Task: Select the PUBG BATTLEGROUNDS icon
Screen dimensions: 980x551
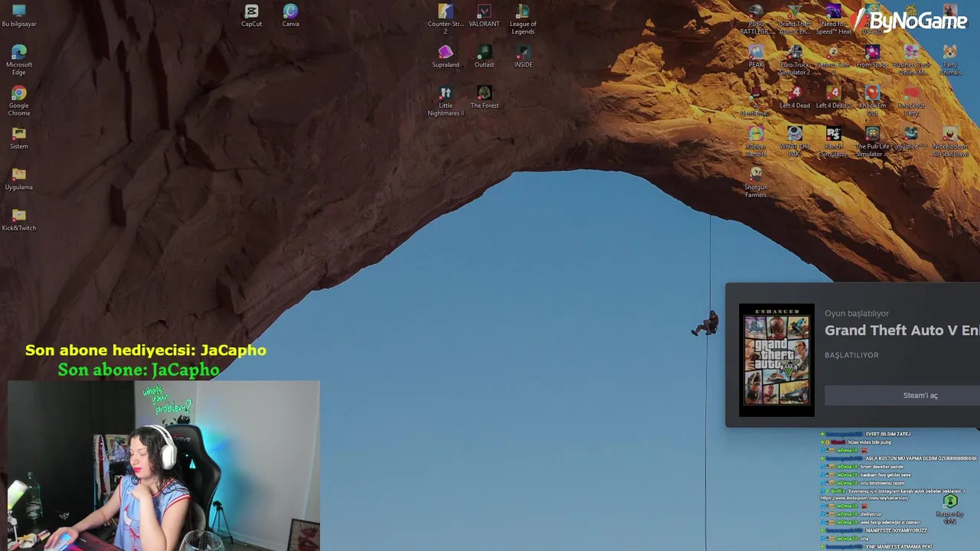Action: 756,19
